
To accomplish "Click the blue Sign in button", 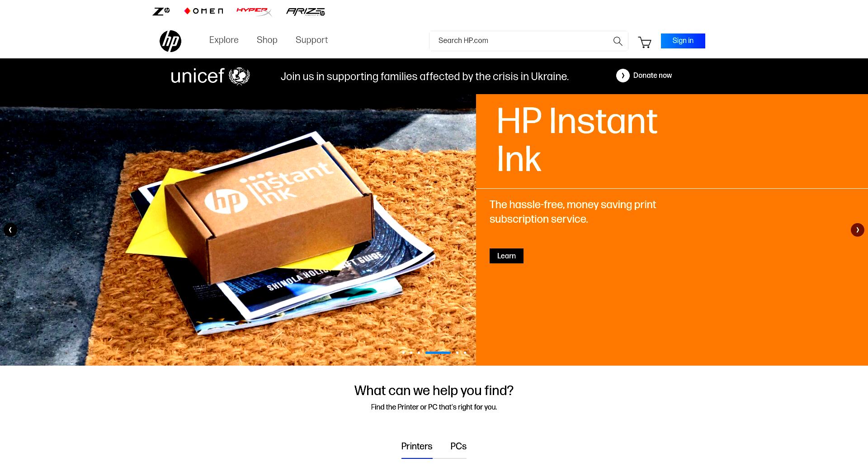I will point(683,41).
